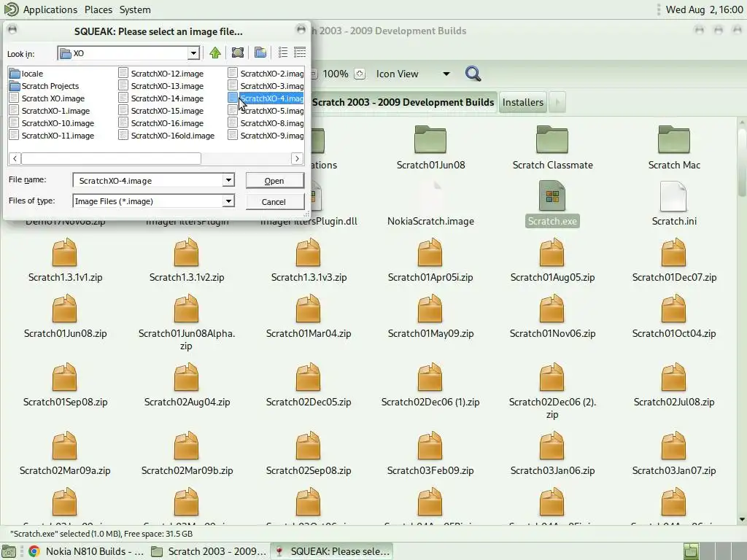Select Scratch XO.image file
The width and height of the screenshot is (747, 560).
coord(47,98)
